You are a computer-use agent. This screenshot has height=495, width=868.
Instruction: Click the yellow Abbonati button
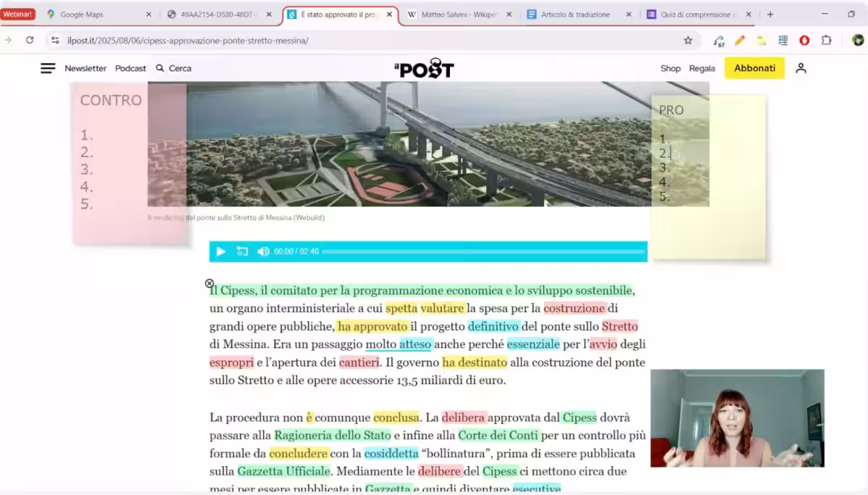(754, 68)
